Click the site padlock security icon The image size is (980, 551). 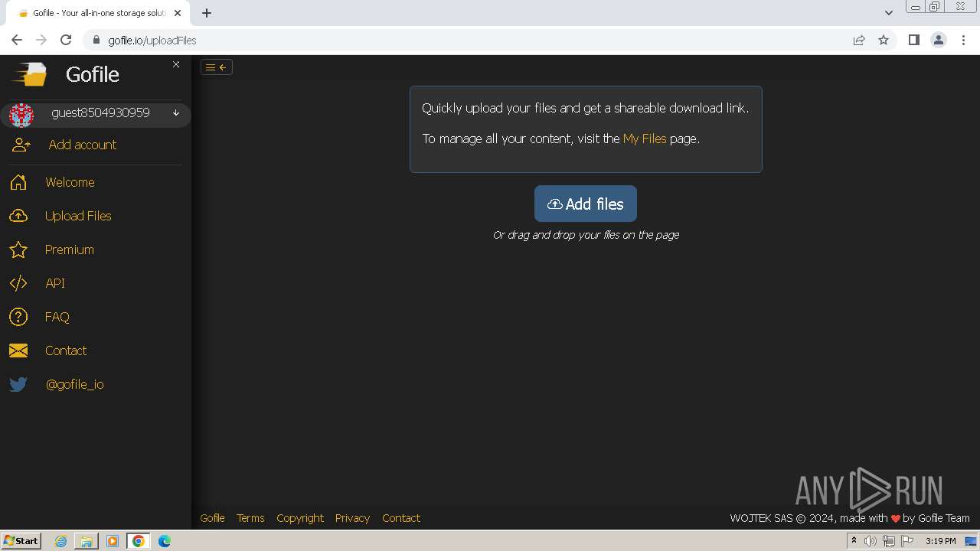pos(96,40)
